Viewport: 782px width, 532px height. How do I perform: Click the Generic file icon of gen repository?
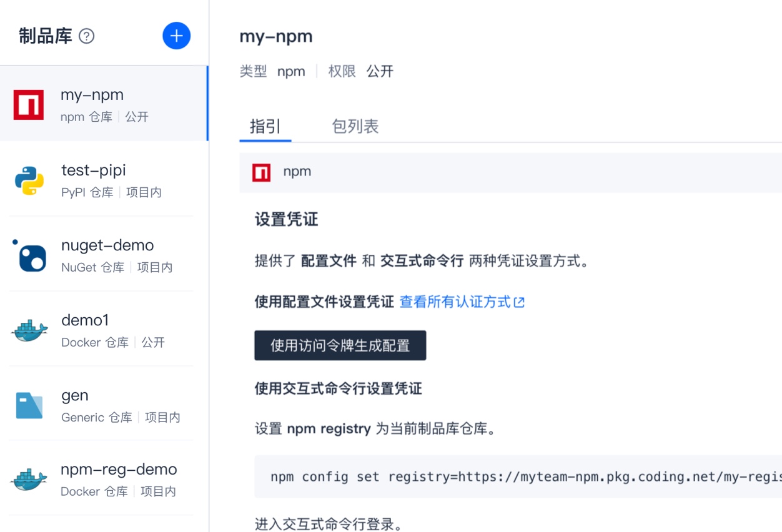(x=29, y=405)
